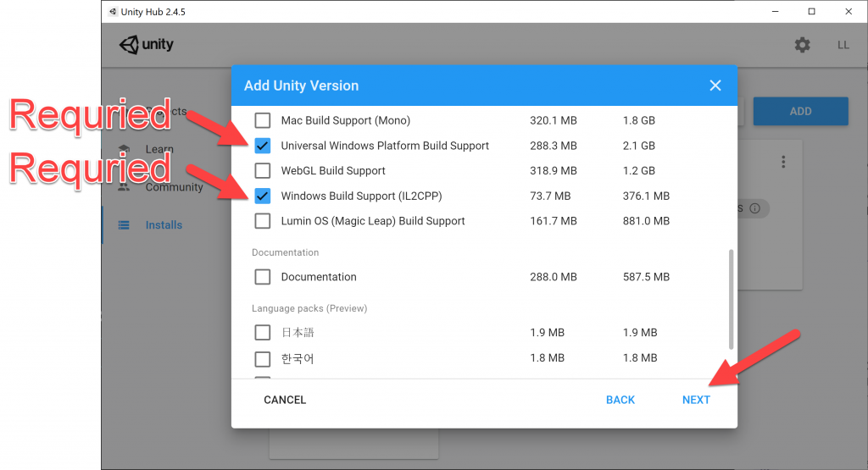Click Unity Hub title bar app icon
The height and width of the screenshot is (470, 868).
point(113,12)
